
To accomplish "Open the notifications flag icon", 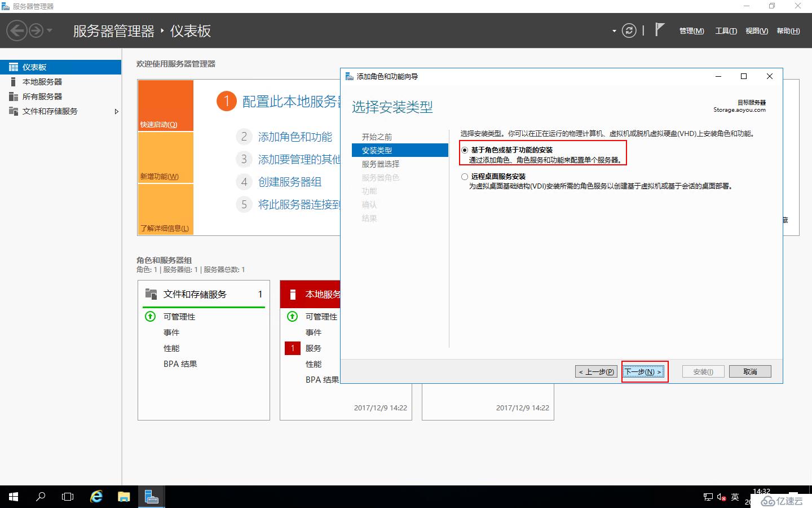I will pos(660,29).
